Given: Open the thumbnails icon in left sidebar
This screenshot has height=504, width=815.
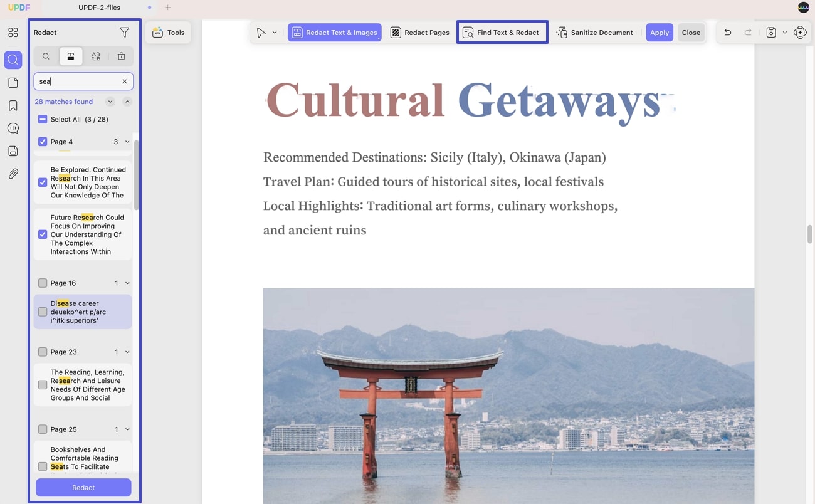Looking at the screenshot, I should pyautogui.click(x=13, y=33).
